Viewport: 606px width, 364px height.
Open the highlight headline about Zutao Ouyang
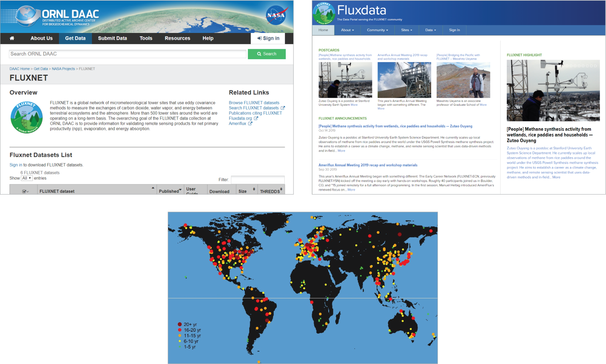[549, 135]
